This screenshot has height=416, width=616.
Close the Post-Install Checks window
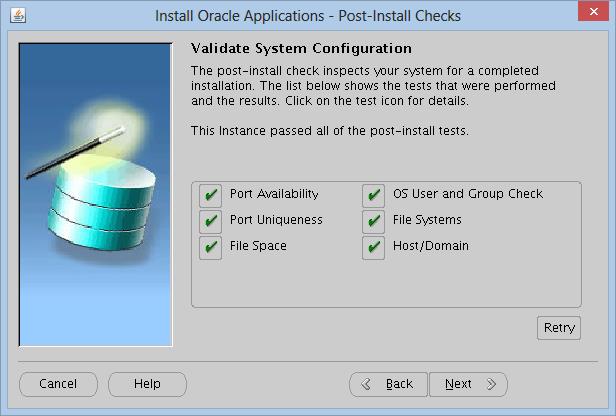coord(593,11)
